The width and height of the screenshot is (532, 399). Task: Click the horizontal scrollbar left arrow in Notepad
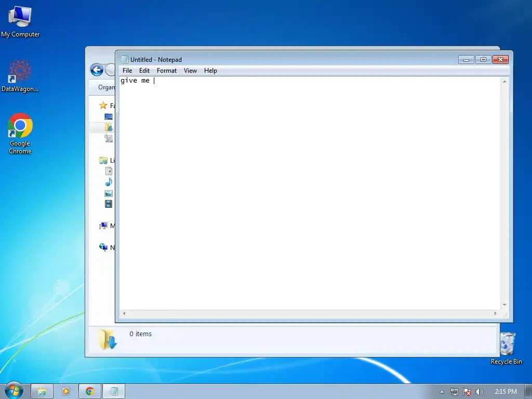pos(124,313)
